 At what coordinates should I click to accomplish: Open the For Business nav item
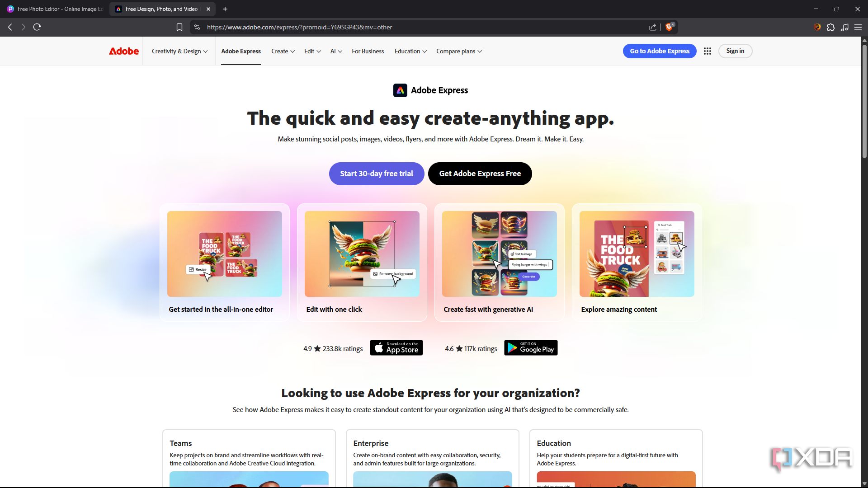click(x=368, y=51)
